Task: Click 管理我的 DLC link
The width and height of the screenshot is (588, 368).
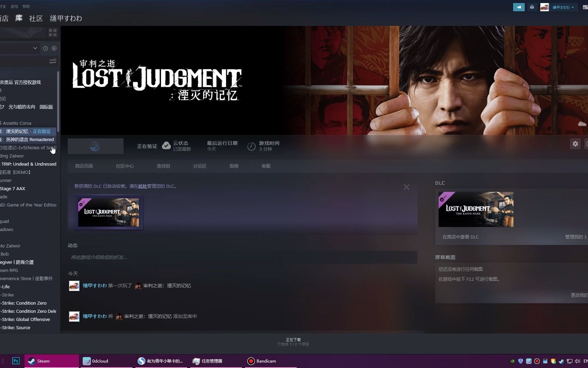Action: point(576,237)
